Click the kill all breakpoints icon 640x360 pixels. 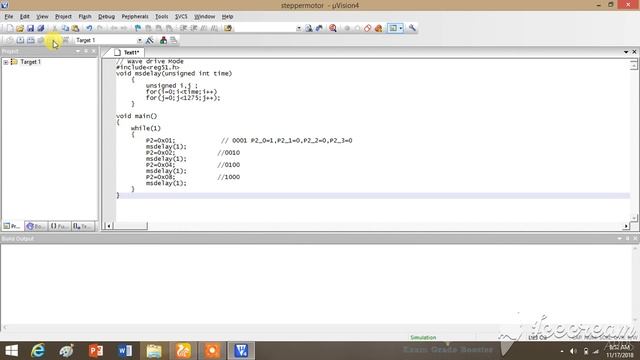point(378,28)
